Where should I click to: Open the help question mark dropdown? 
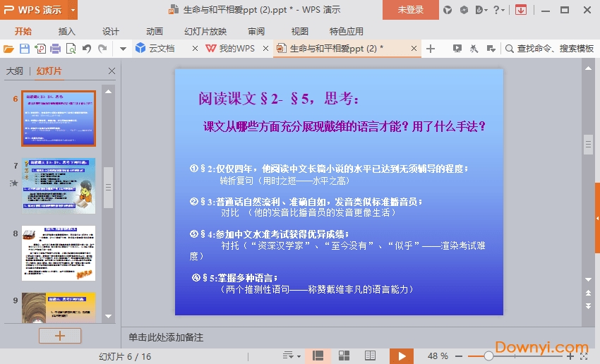pos(498,10)
